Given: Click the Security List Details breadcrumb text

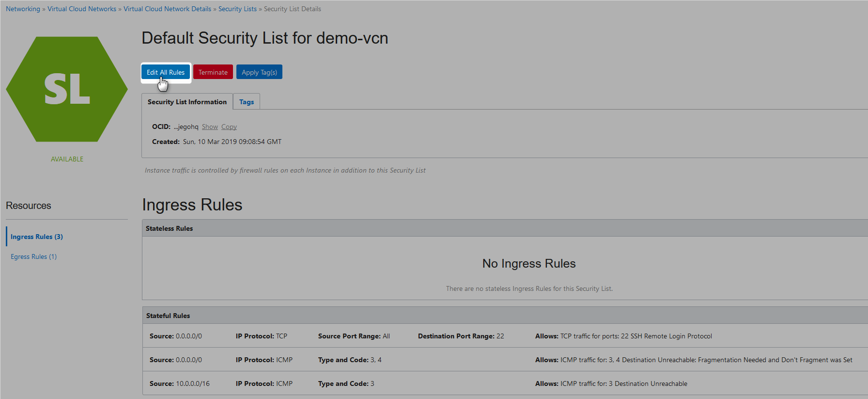Looking at the screenshot, I should pyautogui.click(x=293, y=9).
